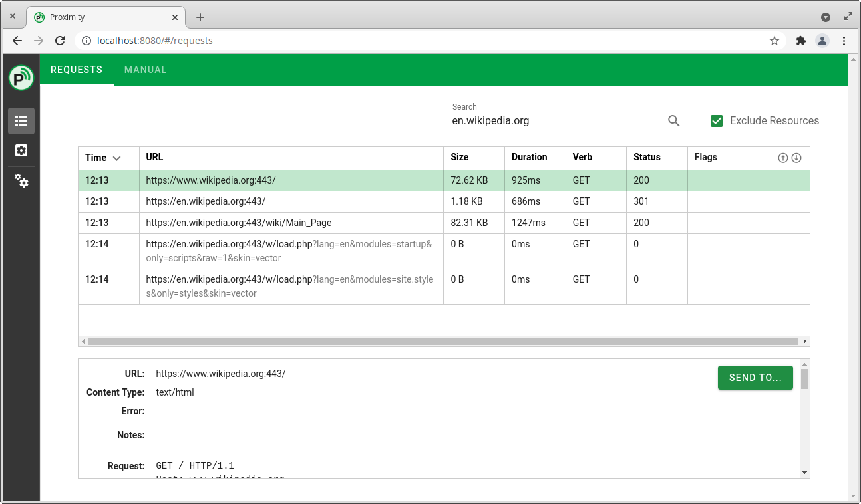
Task: Sort by the Verb column header
Action: coord(596,158)
